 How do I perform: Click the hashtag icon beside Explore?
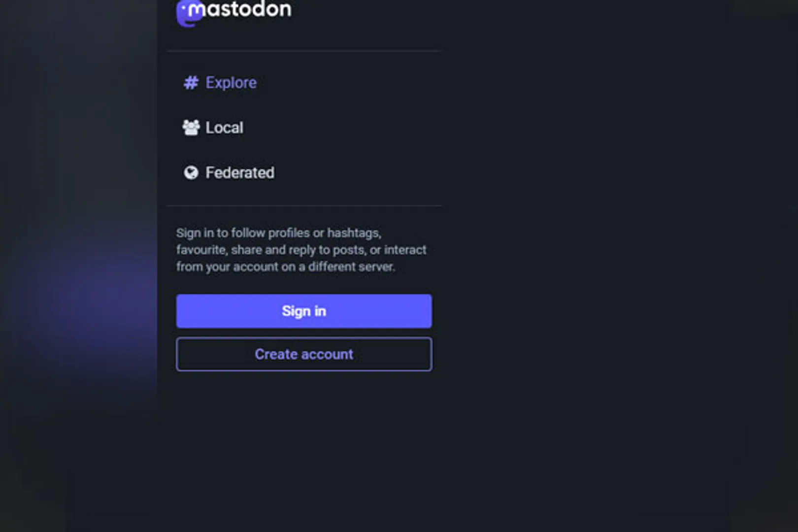191,83
